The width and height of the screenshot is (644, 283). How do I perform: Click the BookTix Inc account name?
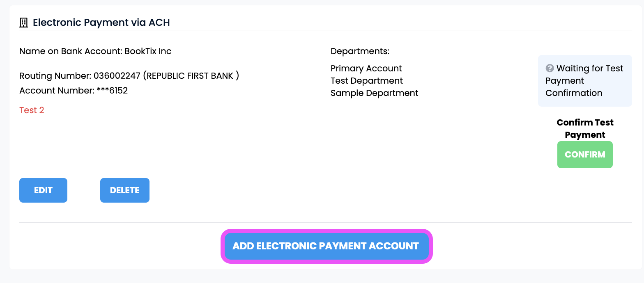click(148, 51)
